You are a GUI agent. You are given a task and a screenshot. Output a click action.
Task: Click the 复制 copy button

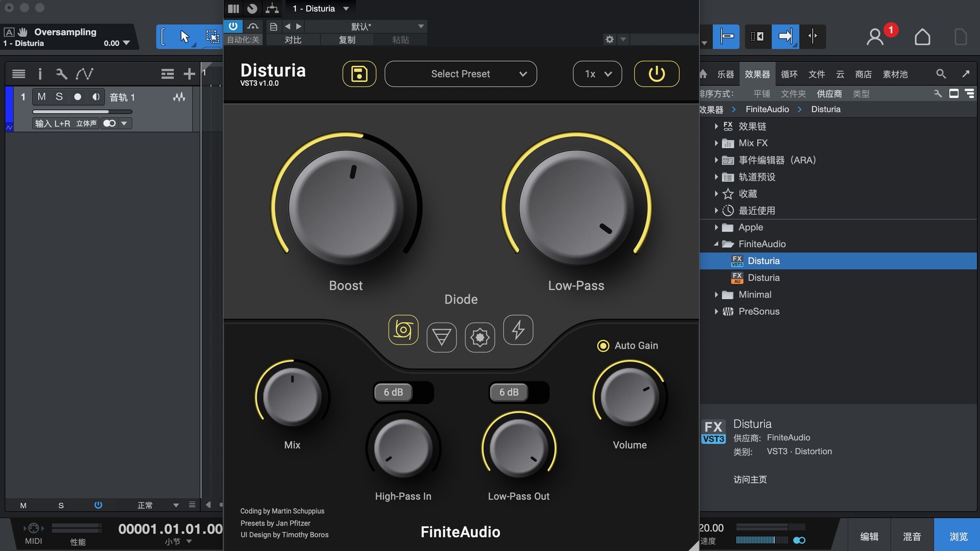347,40
